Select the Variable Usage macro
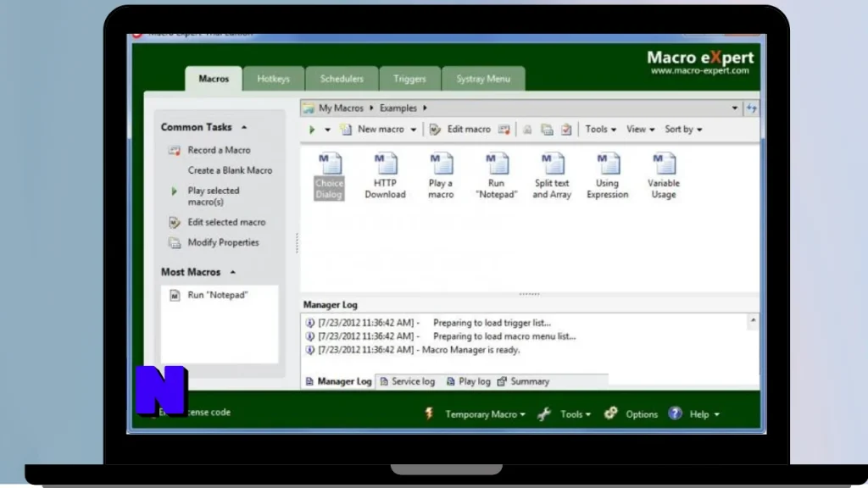This screenshot has width=868, height=488. click(664, 176)
